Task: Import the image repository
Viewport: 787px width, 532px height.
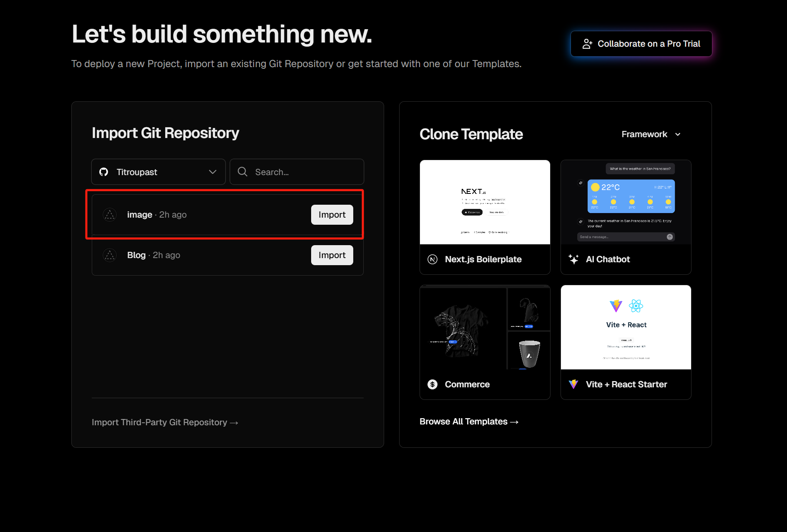Action: click(x=332, y=215)
